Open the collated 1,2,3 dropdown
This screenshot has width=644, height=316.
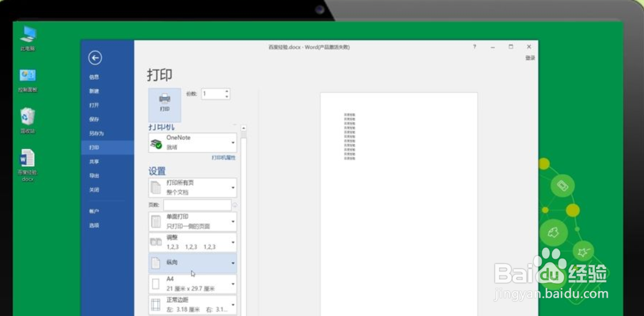point(193,242)
